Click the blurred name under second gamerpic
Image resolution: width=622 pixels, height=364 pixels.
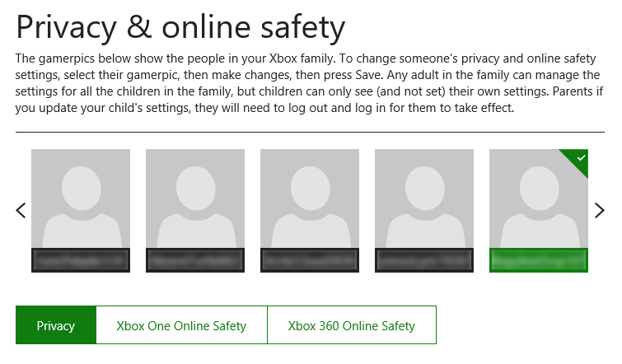tap(195, 260)
